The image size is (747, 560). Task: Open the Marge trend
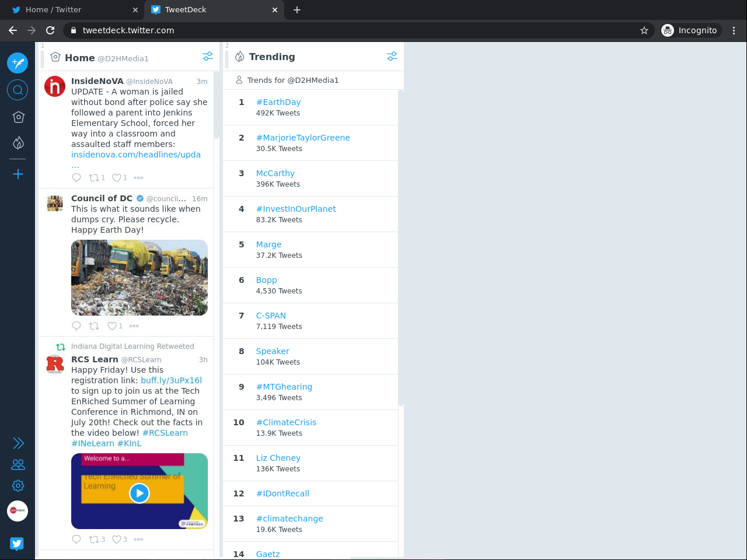268,244
